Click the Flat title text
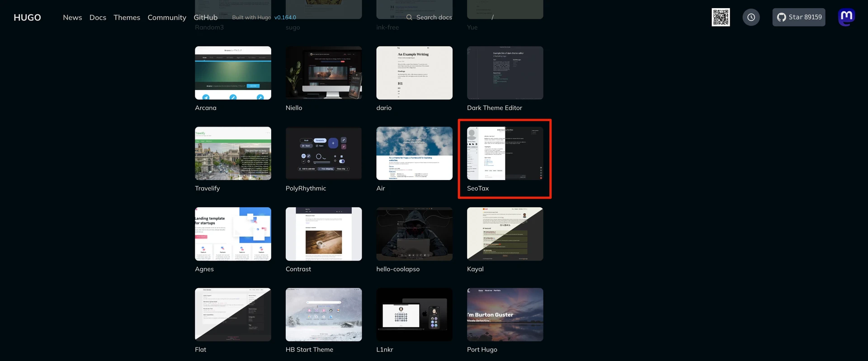This screenshot has width=868, height=361. 201,349
